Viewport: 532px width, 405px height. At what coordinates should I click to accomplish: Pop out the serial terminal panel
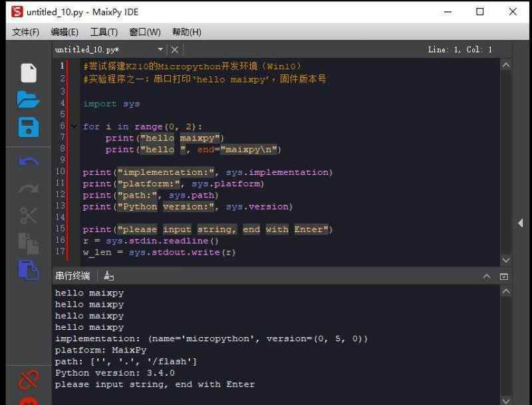504,277
